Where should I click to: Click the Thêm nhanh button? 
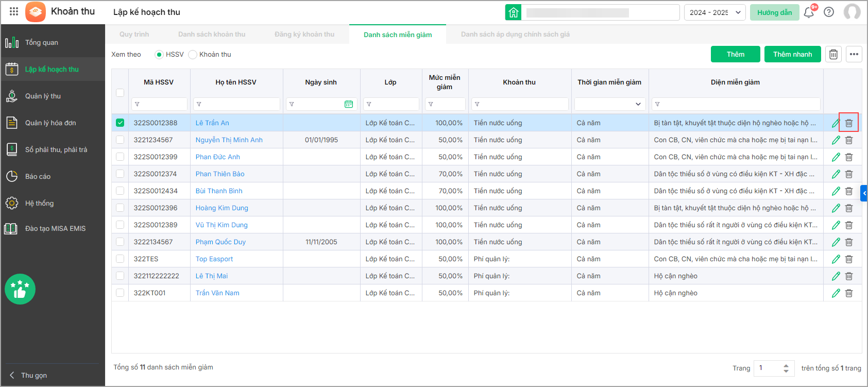[792, 54]
